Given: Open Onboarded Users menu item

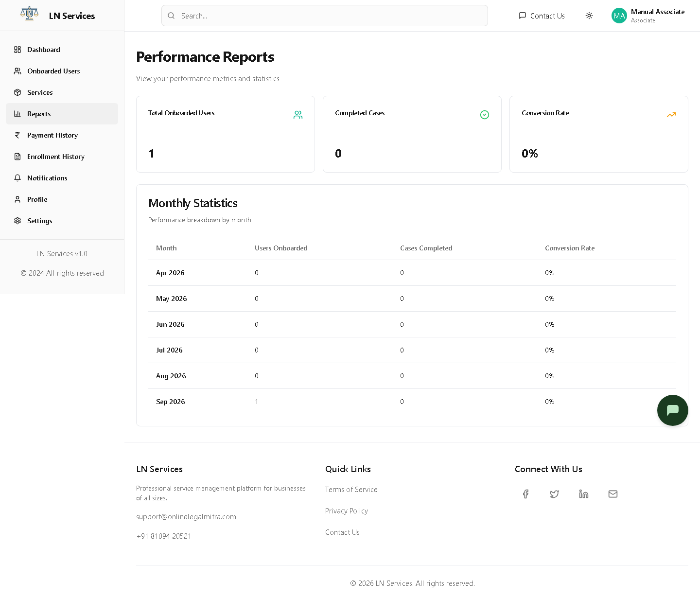Looking at the screenshot, I should [x=62, y=71].
